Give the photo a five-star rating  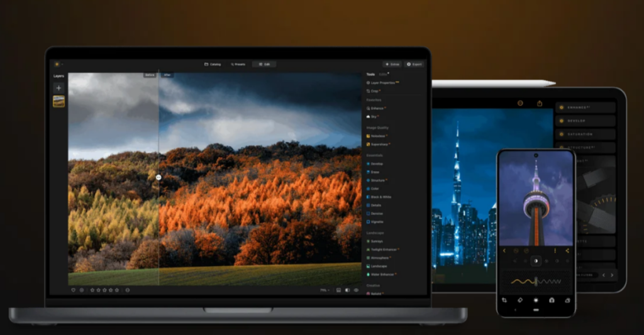[117, 290]
